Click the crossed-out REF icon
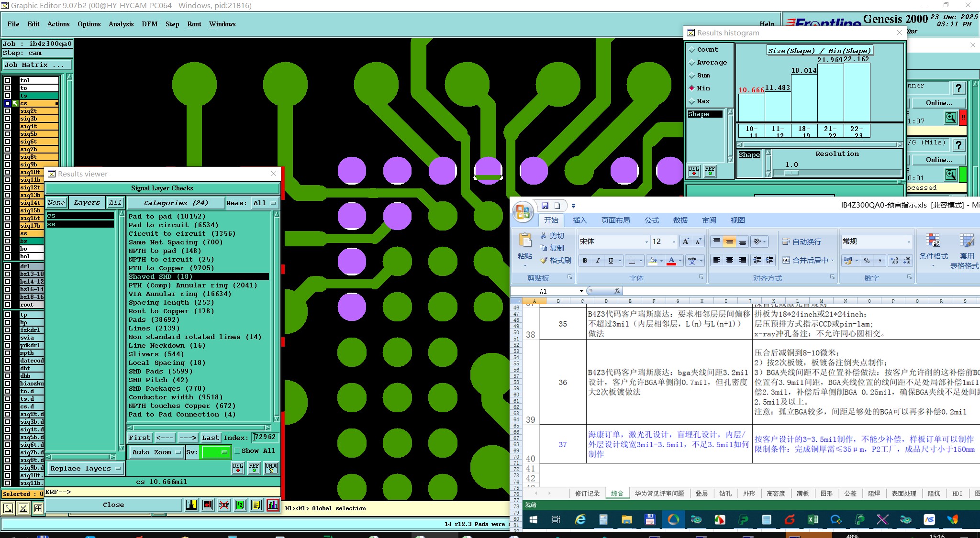 coord(224,505)
